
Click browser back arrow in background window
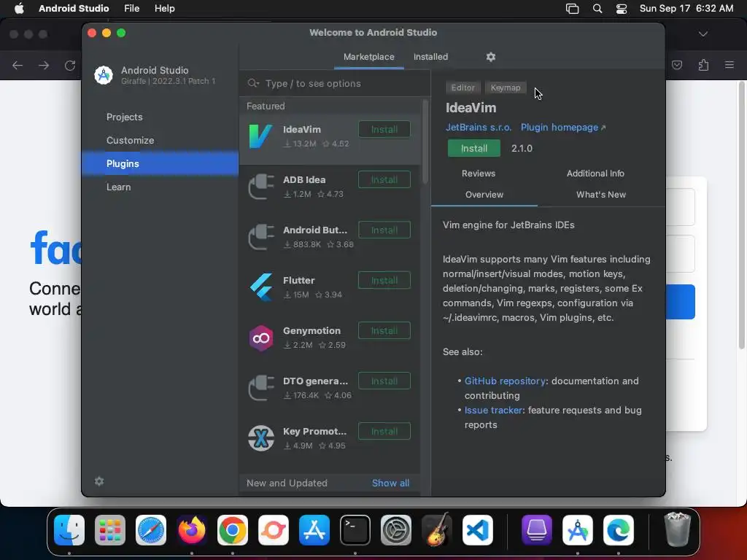coord(18,65)
